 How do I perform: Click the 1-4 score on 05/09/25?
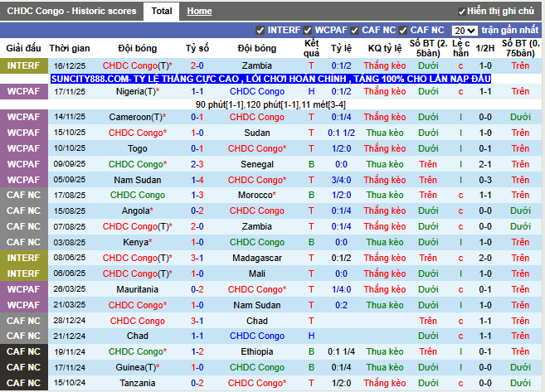pos(197,180)
